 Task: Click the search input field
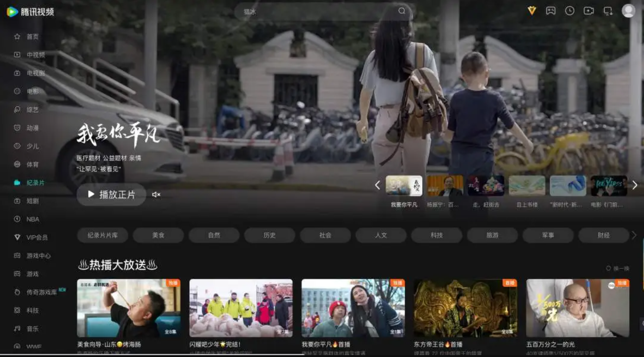[x=316, y=12]
